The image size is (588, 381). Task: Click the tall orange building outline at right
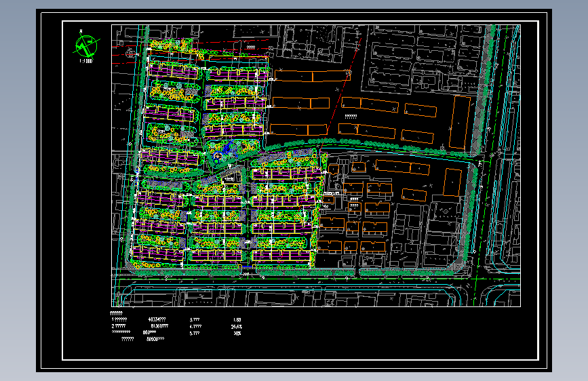coord(460,123)
